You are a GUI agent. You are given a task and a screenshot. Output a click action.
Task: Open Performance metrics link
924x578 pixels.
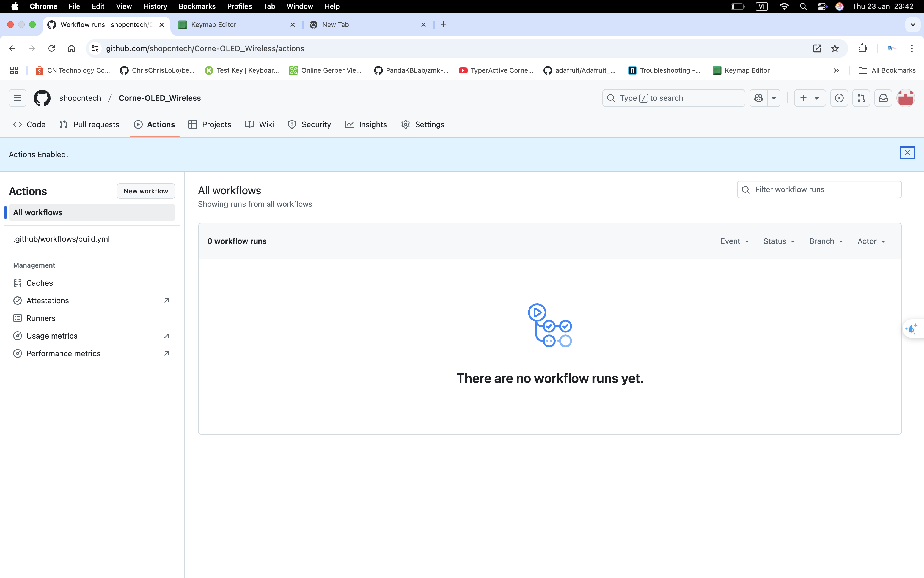click(x=92, y=353)
